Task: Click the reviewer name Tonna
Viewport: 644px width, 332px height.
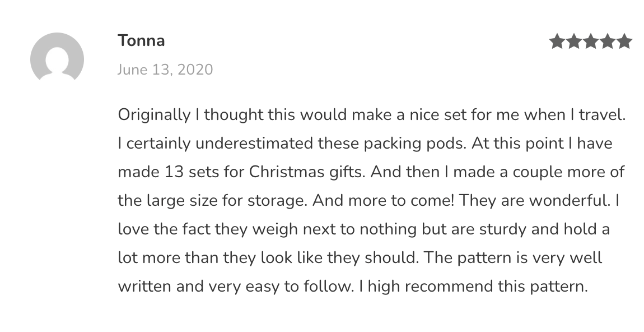Action: pyautogui.click(x=141, y=41)
